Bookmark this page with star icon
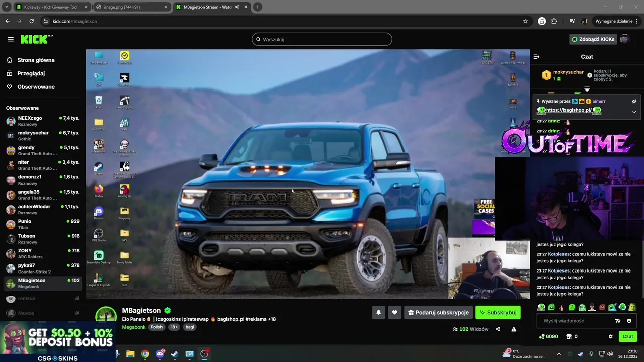 pos(525,21)
